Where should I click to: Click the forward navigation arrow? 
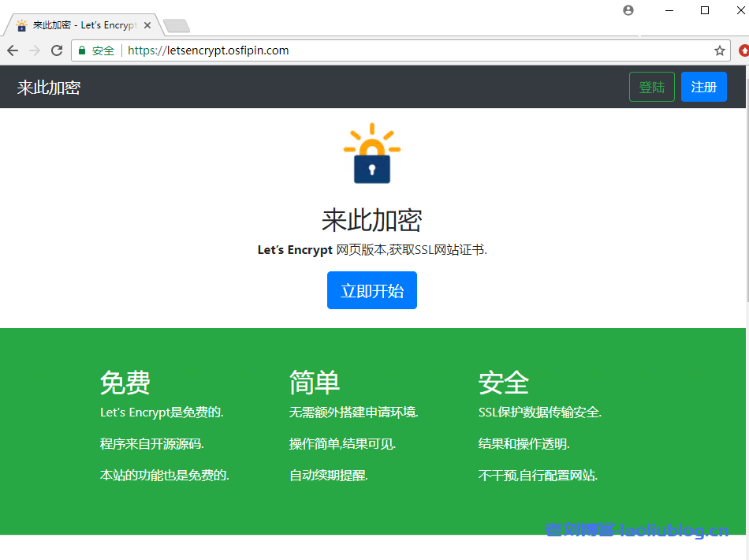pyautogui.click(x=35, y=50)
